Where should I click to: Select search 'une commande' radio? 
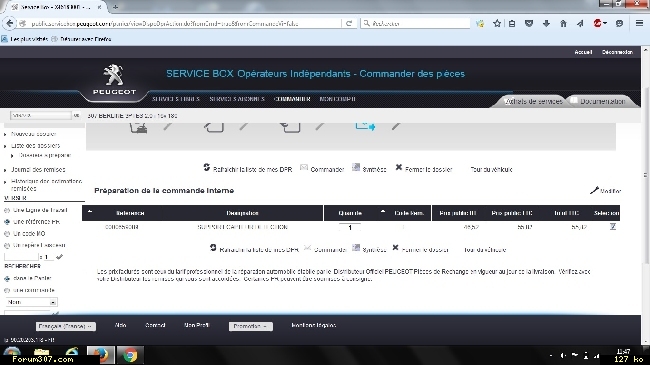tap(7, 290)
